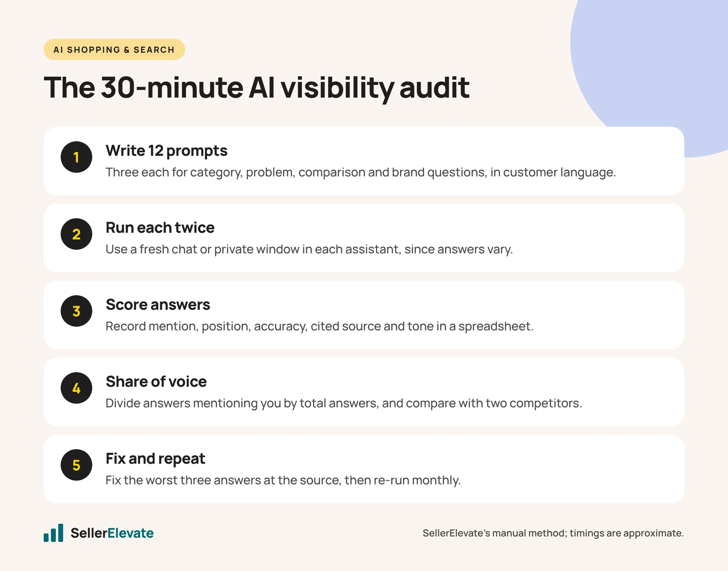This screenshot has height=571, width=728.
Task: Click the 'timings are approximate' footnote
Action: click(553, 533)
